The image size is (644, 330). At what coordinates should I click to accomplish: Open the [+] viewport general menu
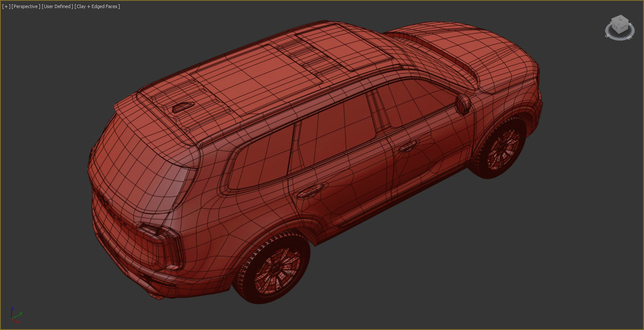click(6, 6)
